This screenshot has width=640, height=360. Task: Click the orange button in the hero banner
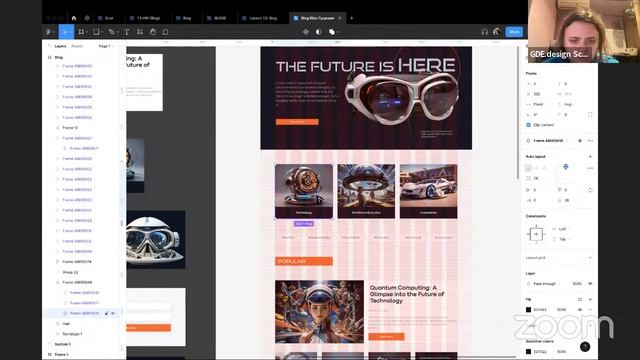coord(297,122)
